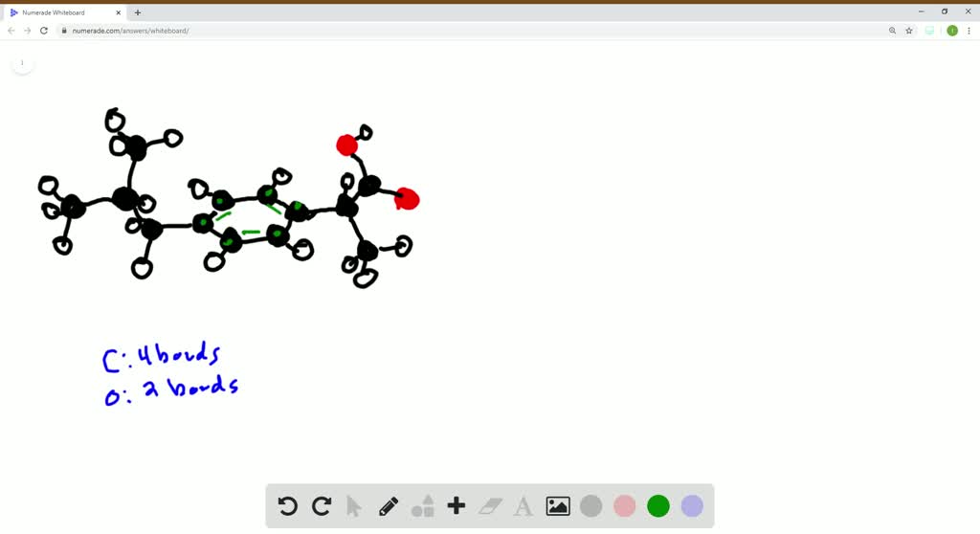Open the green profile avatar
The image size is (980, 534).
pyautogui.click(x=952, y=31)
